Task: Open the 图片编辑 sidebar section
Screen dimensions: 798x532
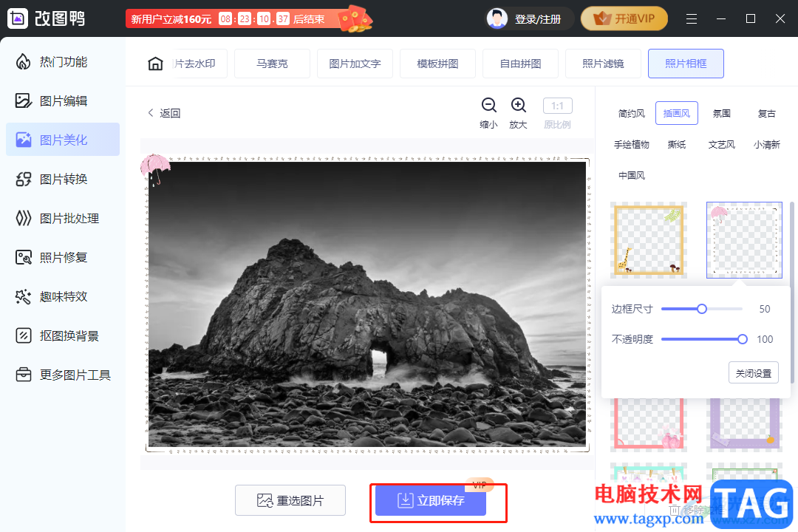Action: point(63,100)
